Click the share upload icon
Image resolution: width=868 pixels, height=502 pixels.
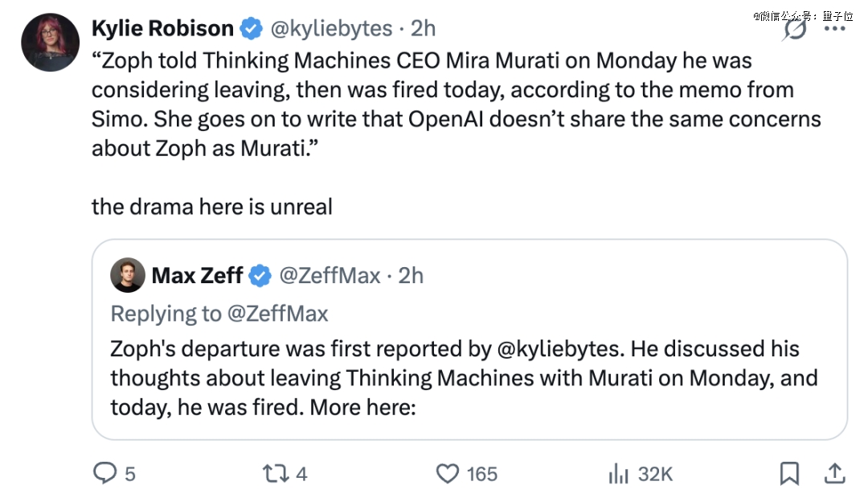pyautogui.click(x=834, y=474)
